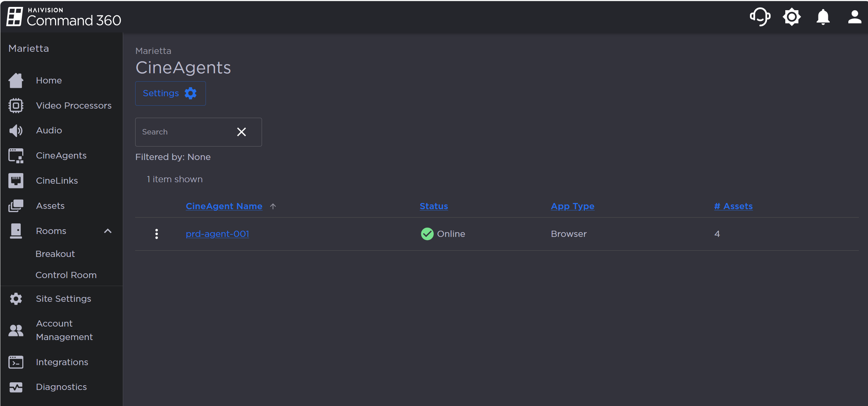Select the Video Processors icon

16,105
